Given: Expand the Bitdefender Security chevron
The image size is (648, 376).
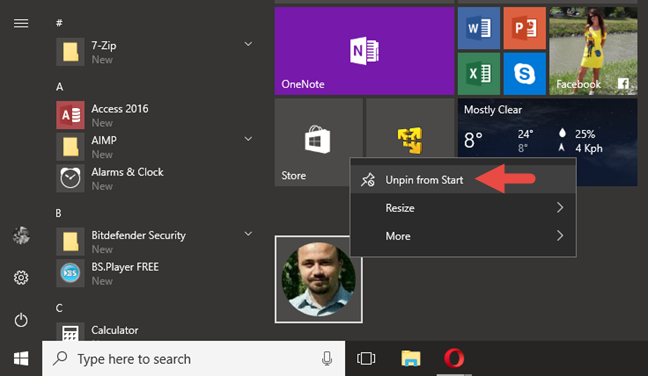Looking at the screenshot, I should (248, 234).
